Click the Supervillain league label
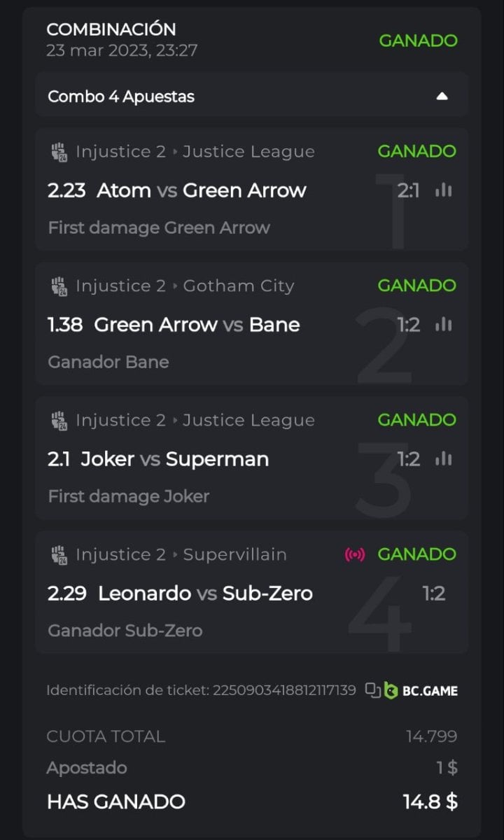This screenshot has height=840, width=504. pyautogui.click(x=234, y=555)
